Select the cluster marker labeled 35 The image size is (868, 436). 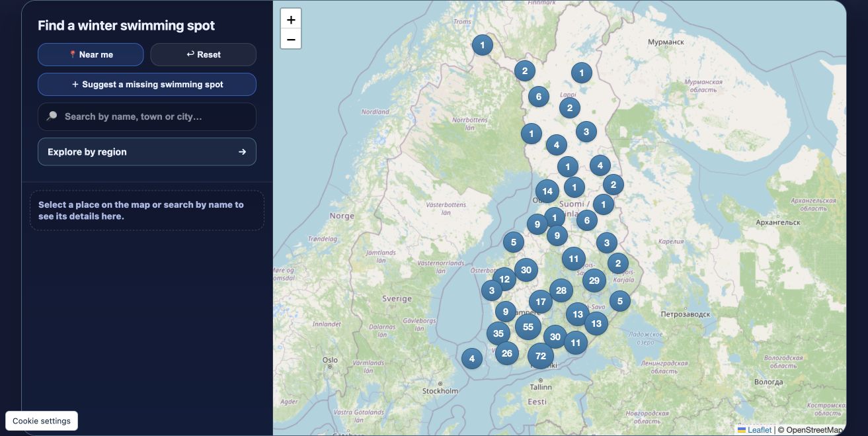point(498,333)
